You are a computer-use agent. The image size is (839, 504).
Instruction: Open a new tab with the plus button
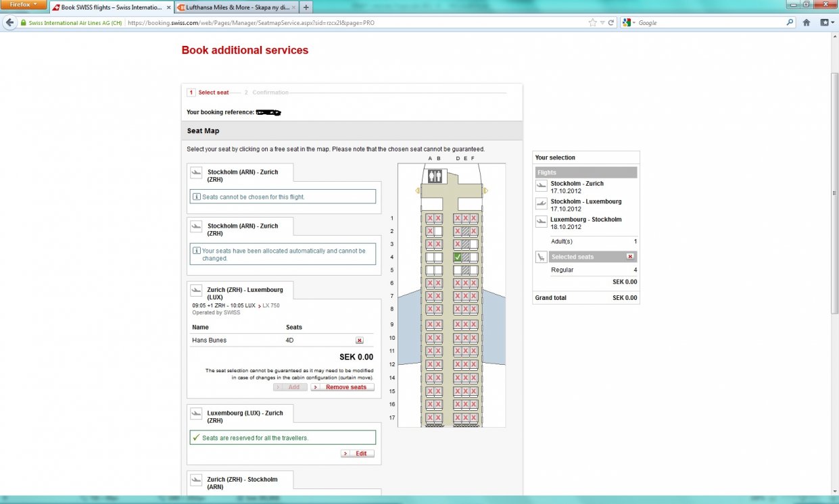[306, 7]
